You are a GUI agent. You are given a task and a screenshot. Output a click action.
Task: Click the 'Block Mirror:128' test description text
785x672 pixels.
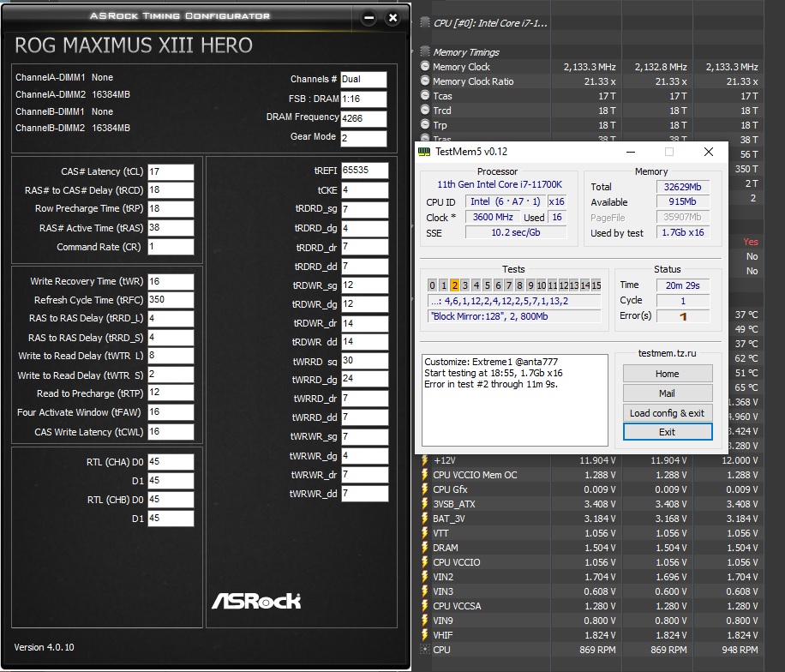click(x=489, y=316)
